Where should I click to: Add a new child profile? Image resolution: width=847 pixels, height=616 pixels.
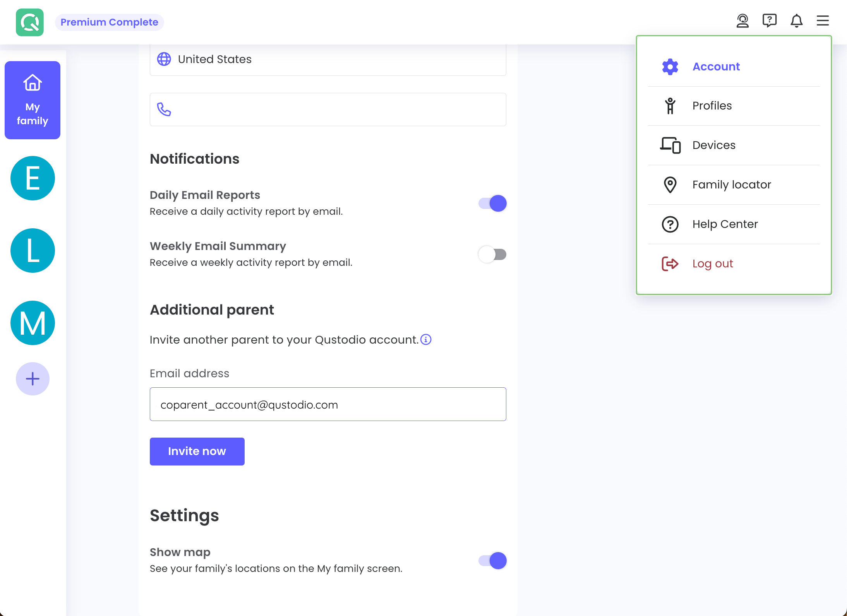(33, 378)
